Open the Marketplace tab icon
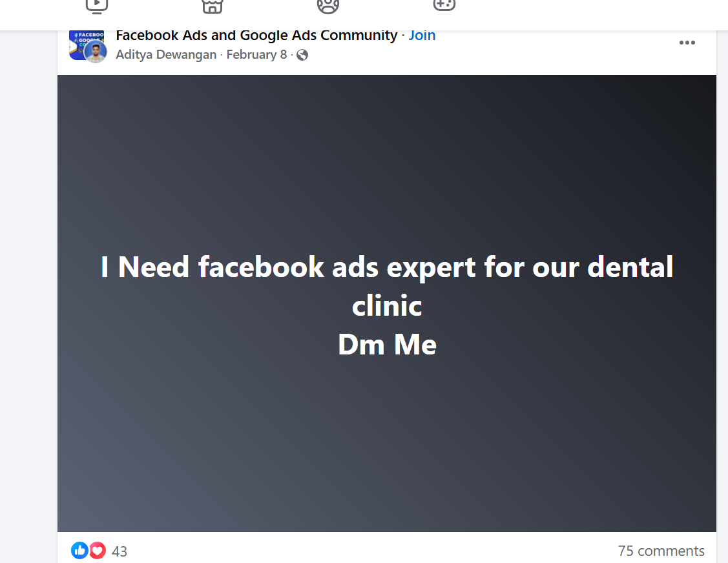 click(x=213, y=6)
